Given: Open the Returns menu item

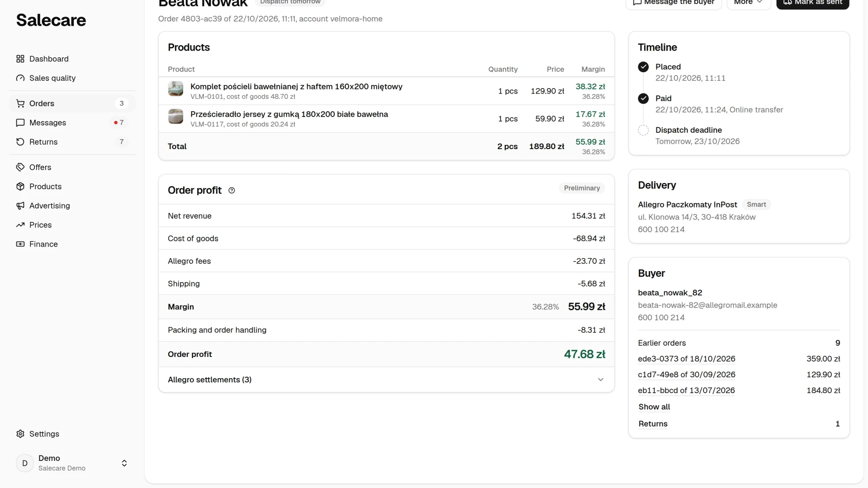Looking at the screenshot, I should click(x=72, y=142).
